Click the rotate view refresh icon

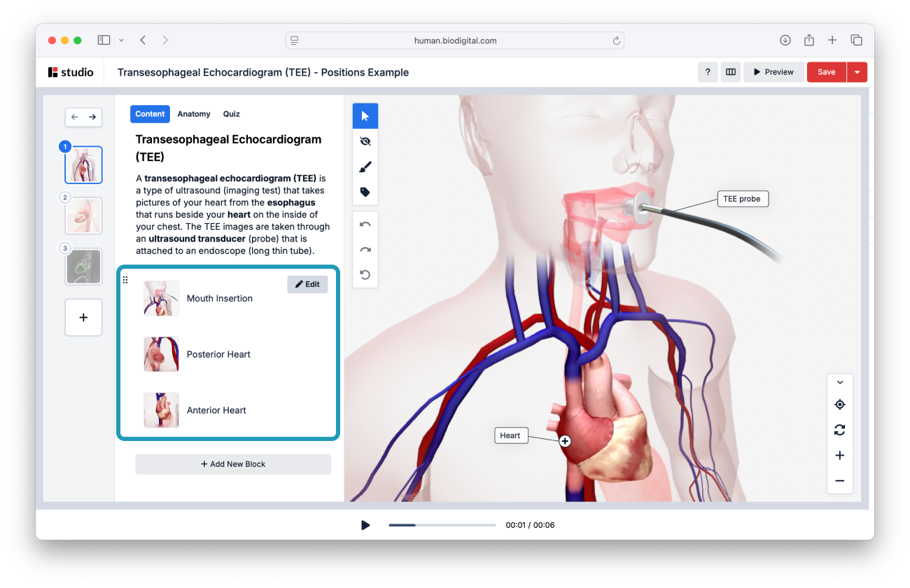840,430
